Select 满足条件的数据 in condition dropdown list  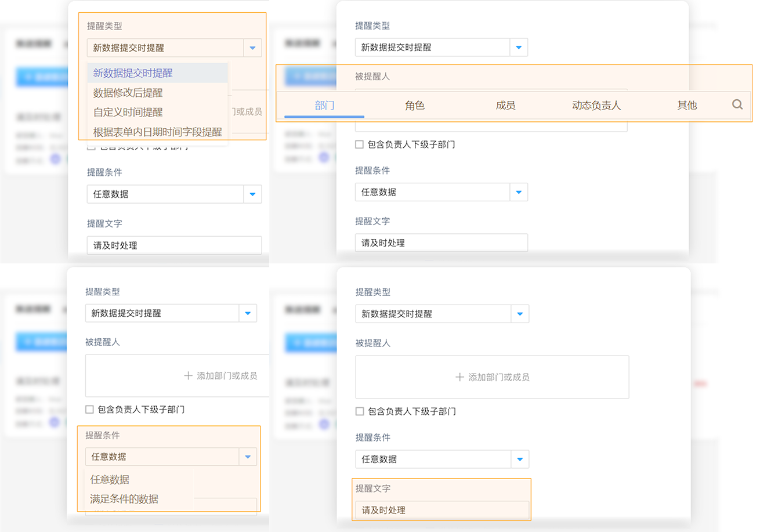coord(124,499)
